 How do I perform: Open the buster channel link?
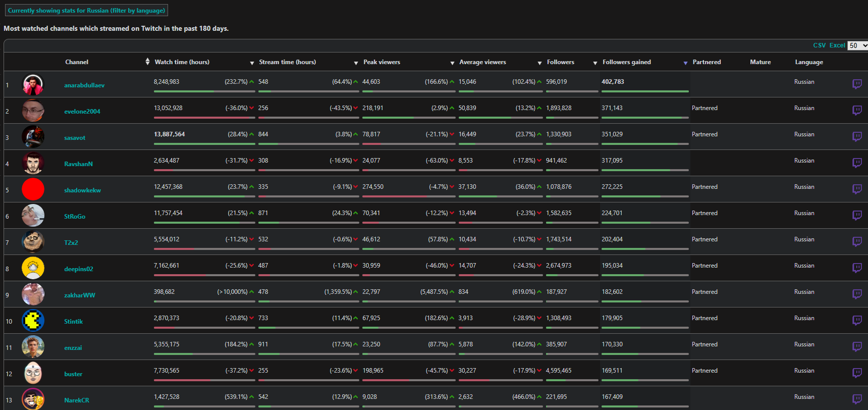73,374
